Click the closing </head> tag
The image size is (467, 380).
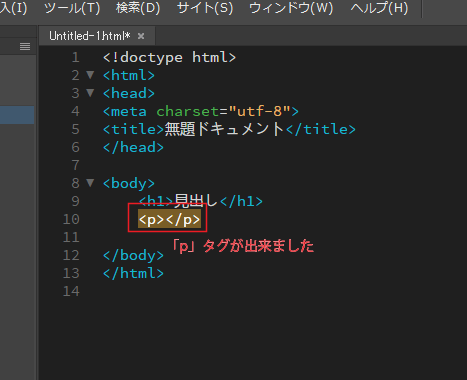click(133, 147)
